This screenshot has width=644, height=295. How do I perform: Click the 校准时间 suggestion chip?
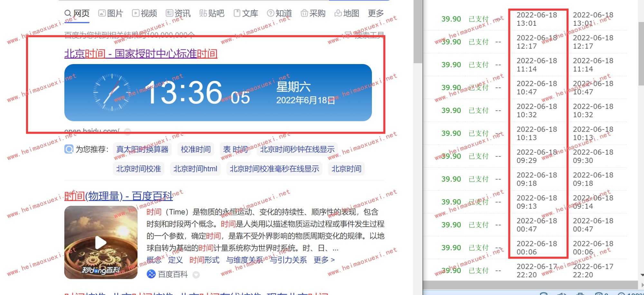(x=195, y=149)
